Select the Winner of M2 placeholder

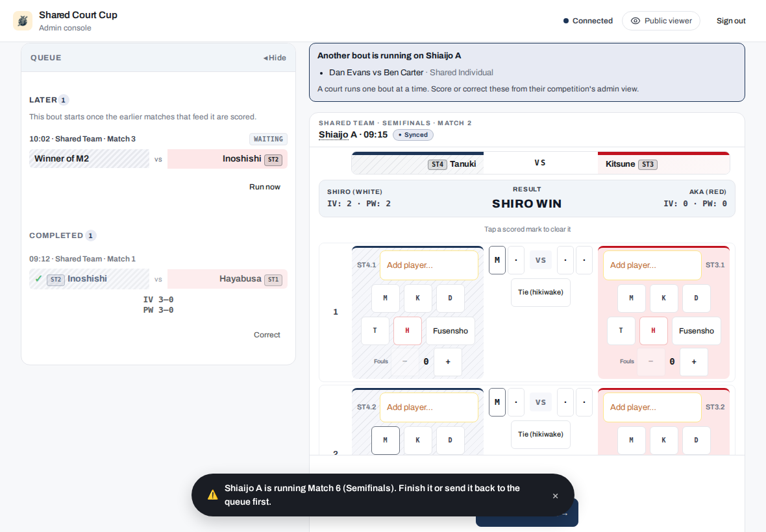[x=89, y=158]
